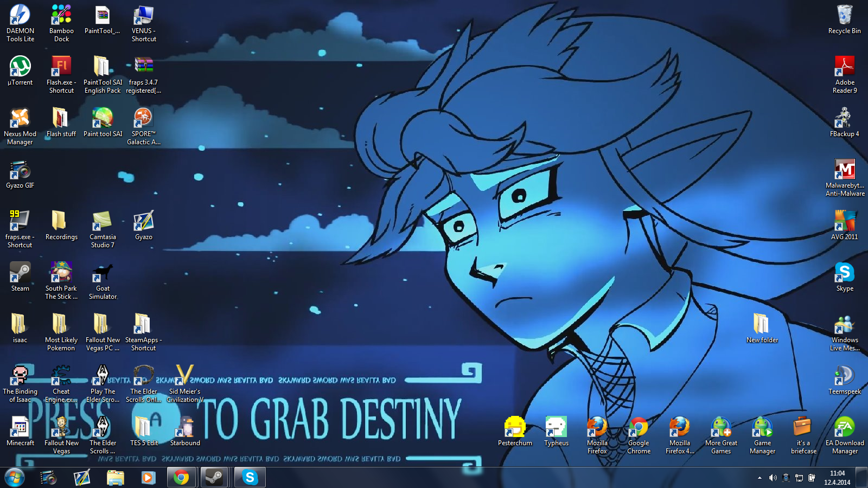Open the Windows Start menu
The height and width of the screenshot is (488, 868).
tap(15, 478)
